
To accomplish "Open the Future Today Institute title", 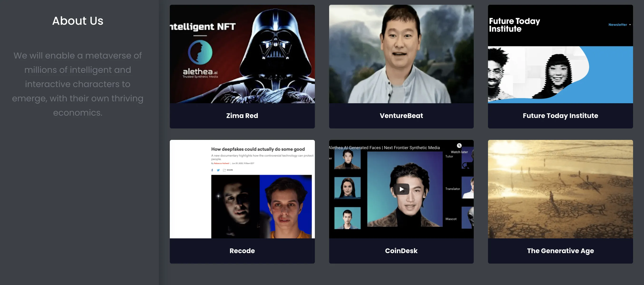I will (x=560, y=116).
